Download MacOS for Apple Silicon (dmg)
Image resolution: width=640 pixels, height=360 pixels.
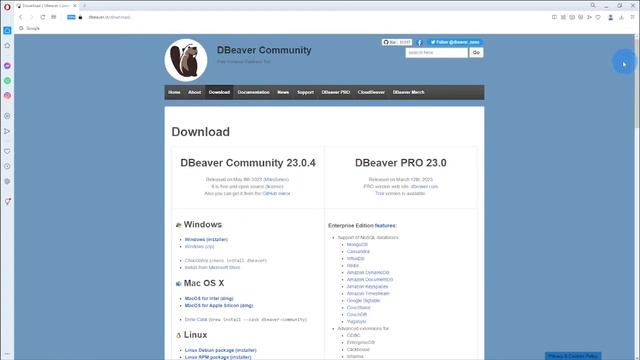click(219, 305)
